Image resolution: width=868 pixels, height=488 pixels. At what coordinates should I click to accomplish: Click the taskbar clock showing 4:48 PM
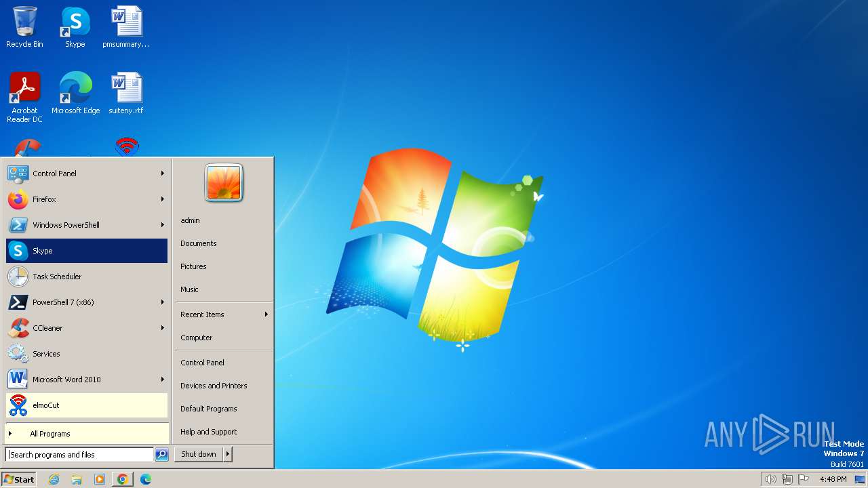833,479
